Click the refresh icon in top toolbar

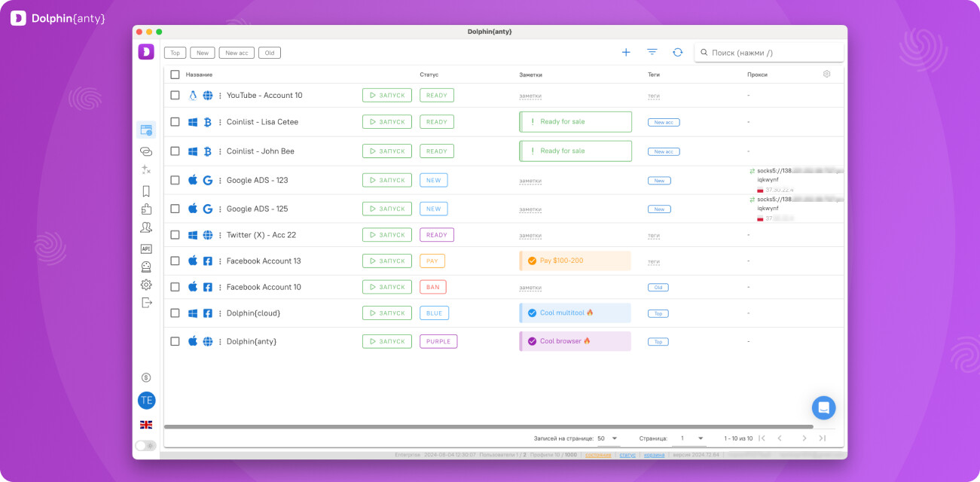(x=677, y=53)
